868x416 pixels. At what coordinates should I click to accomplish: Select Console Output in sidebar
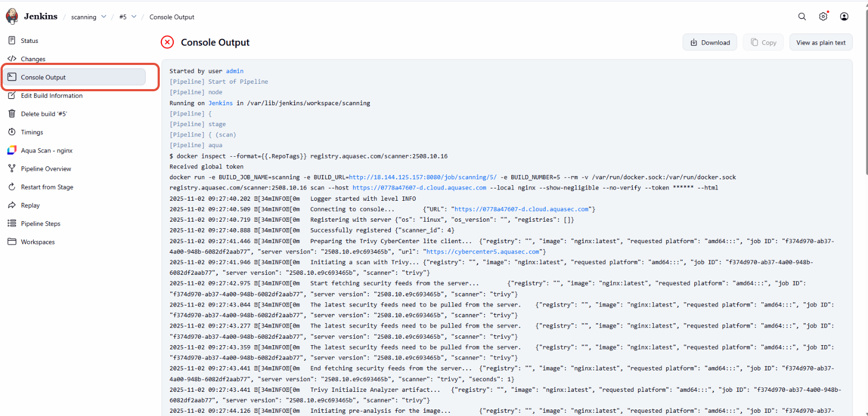(75, 77)
